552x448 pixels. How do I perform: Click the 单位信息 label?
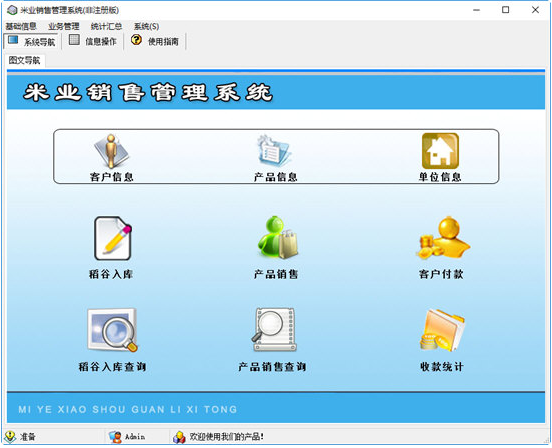coord(440,177)
